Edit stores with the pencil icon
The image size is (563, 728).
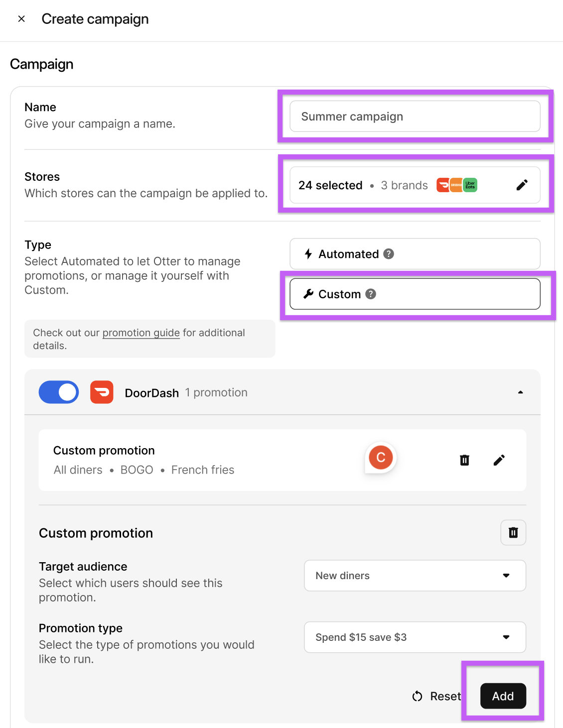coord(522,185)
